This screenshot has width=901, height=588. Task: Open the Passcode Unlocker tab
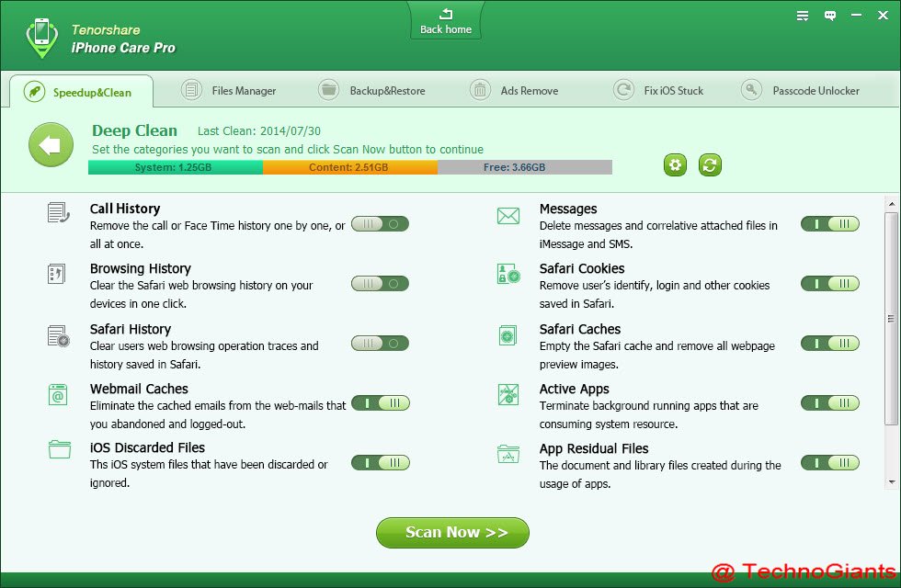pyautogui.click(x=801, y=91)
